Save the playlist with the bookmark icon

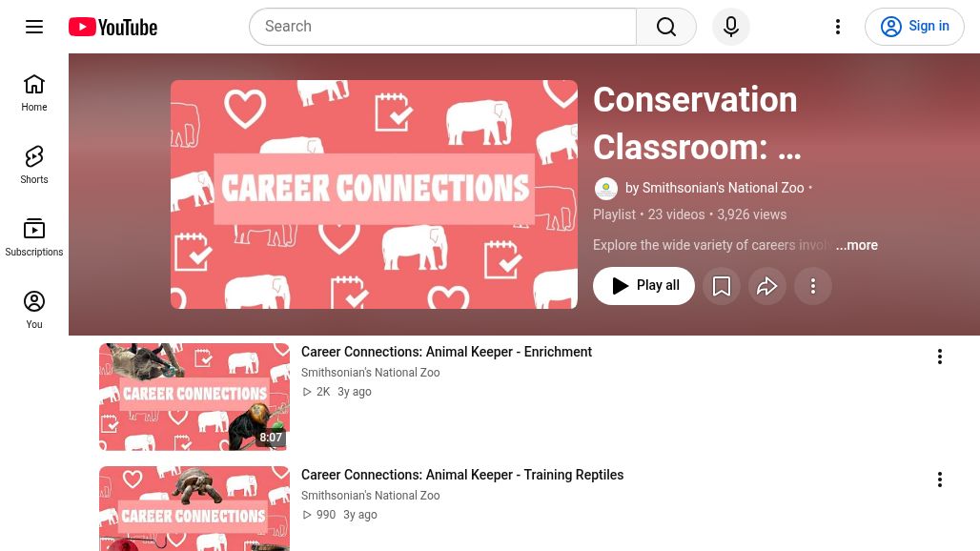[722, 286]
